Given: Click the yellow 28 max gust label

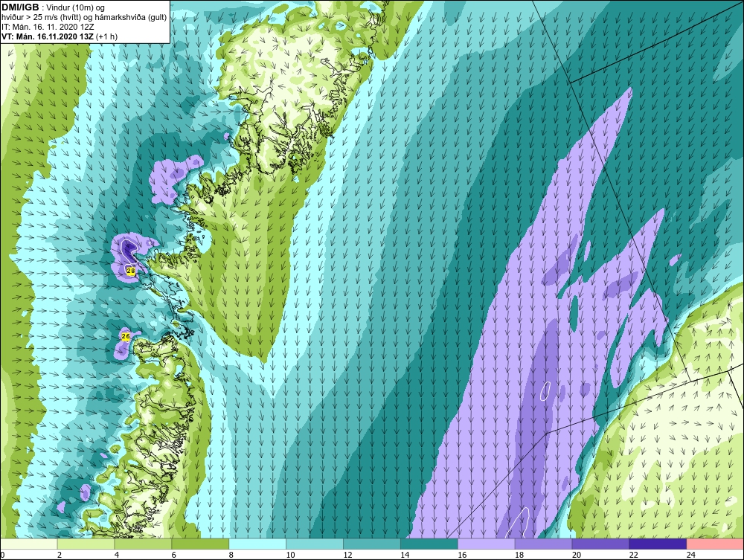Looking at the screenshot, I should 131,270.
